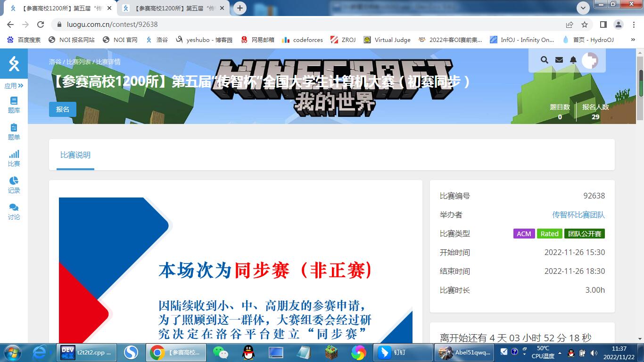Screen dimensions: 644x362
Task: Open InfOJ - Infinity On bookmark
Action: [522, 40]
